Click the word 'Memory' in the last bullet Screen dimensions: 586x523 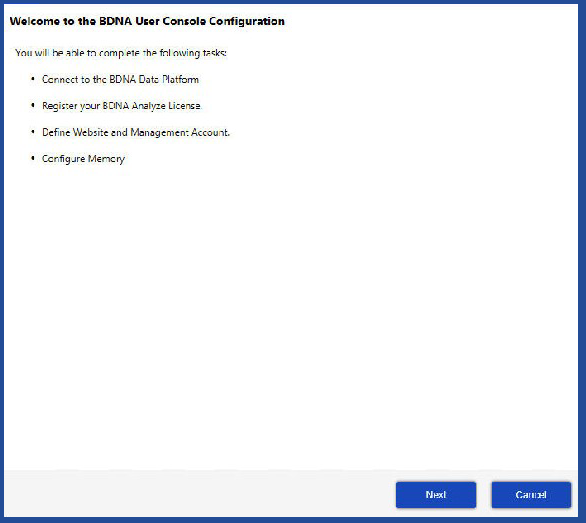106,159
